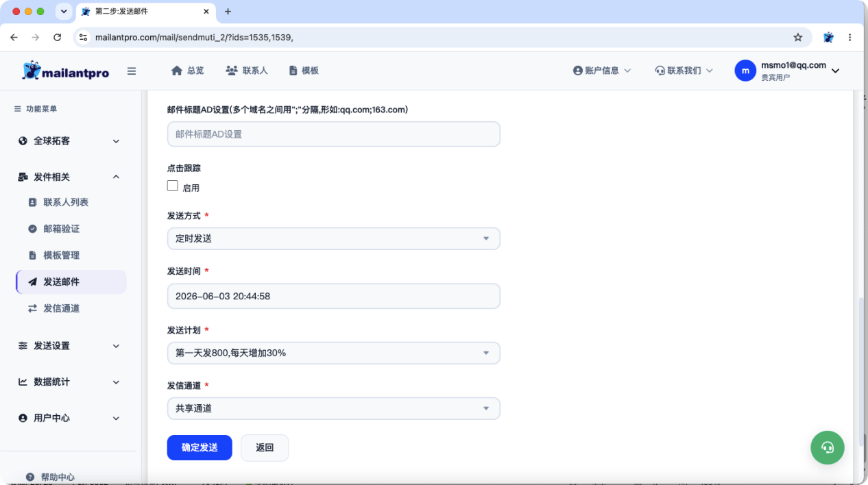Click the 全球拓客 globe icon

pos(23,141)
